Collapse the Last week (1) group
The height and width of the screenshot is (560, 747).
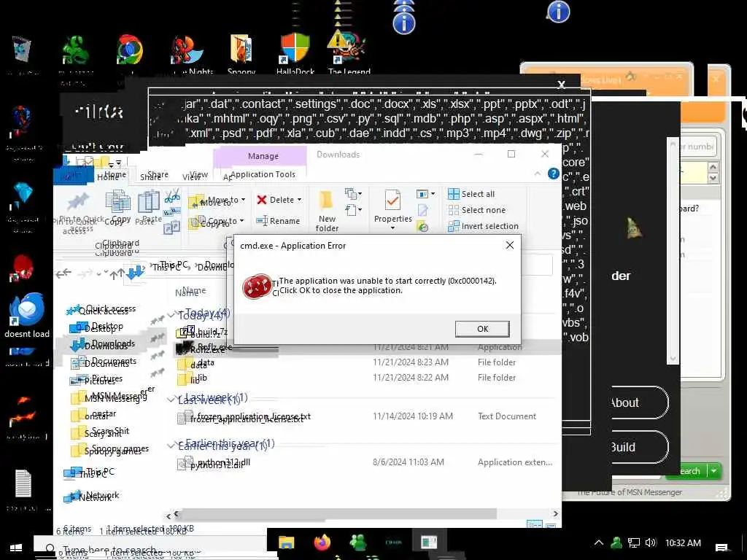pos(172,400)
